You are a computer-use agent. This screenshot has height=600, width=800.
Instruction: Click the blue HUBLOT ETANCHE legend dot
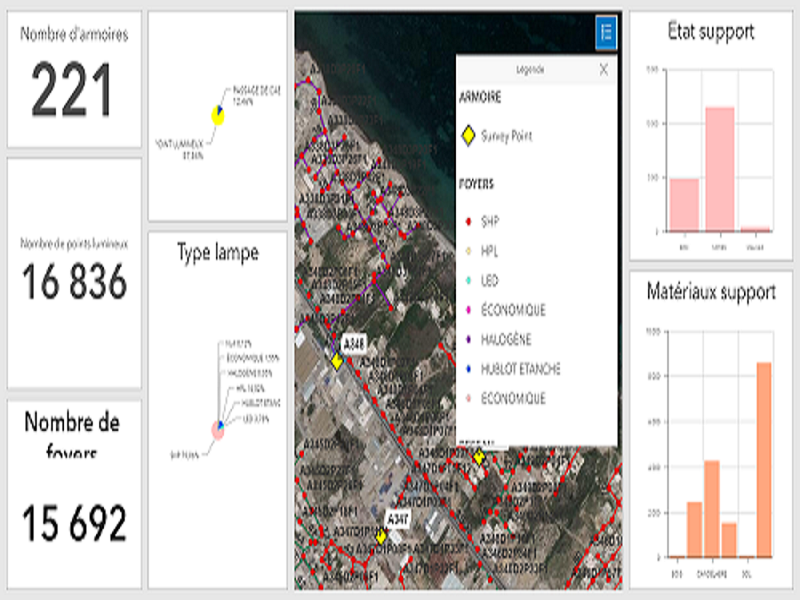467,369
